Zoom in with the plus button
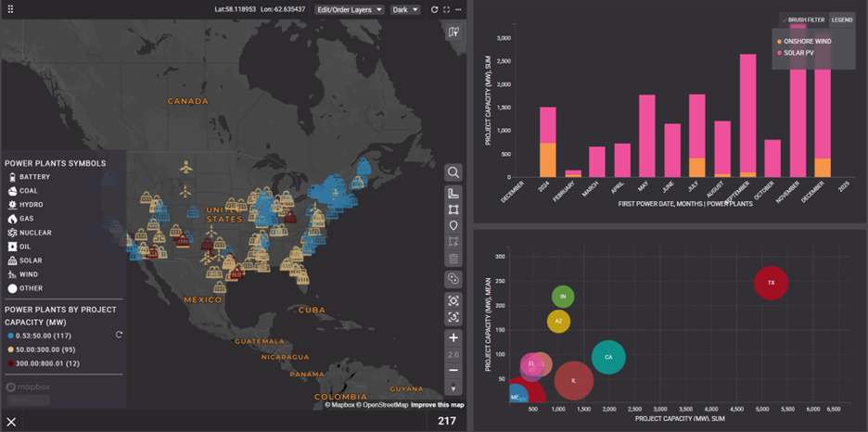The image size is (868, 432). [453, 338]
